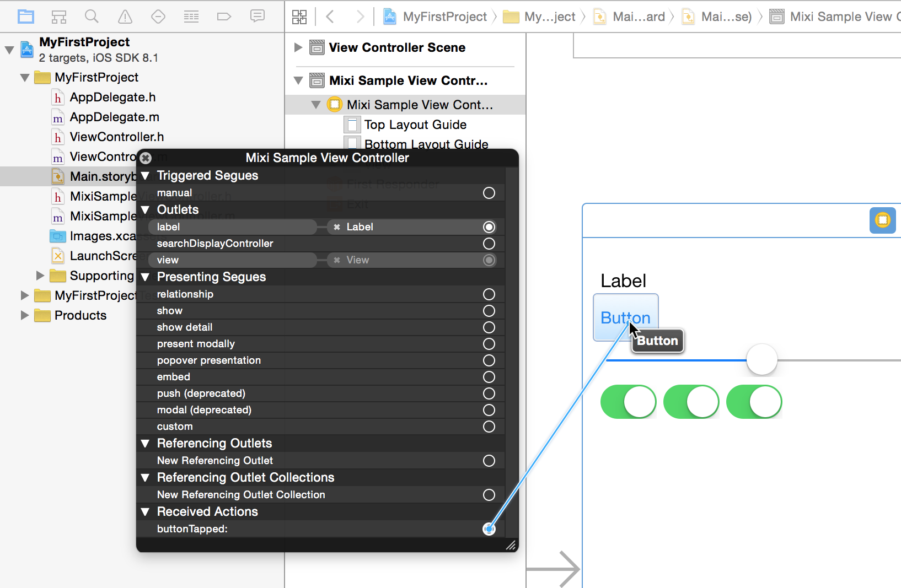Collapse the MyFirstProject root project
This screenshot has height=588, width=901.
tap(9, 50)
